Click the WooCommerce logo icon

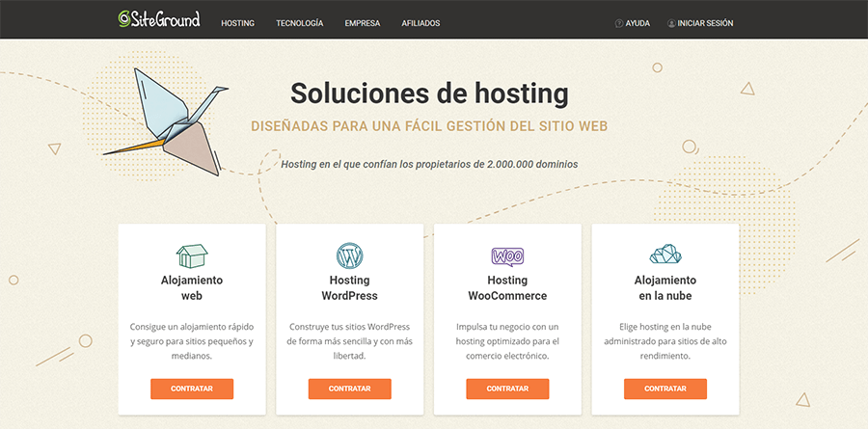(x=507, y=256)
